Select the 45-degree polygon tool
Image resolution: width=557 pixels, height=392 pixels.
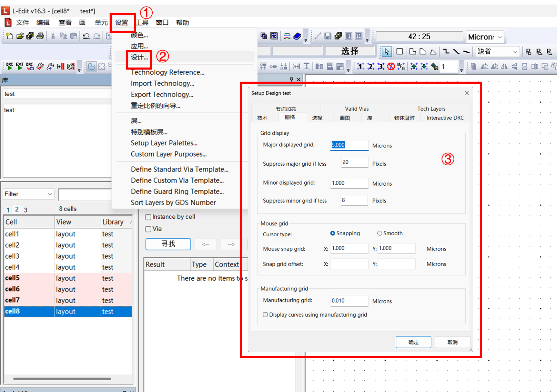pyautogui.click(x=423, y=52)
